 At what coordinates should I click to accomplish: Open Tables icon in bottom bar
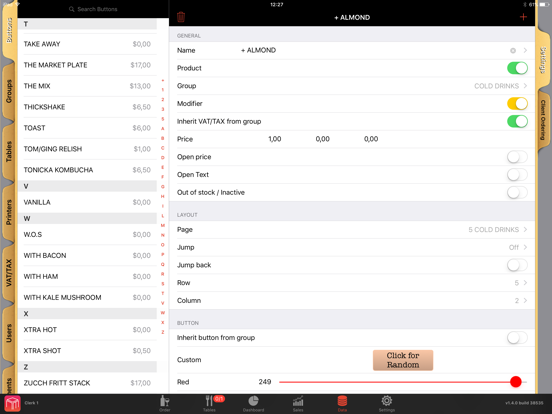tap(209, 403)
